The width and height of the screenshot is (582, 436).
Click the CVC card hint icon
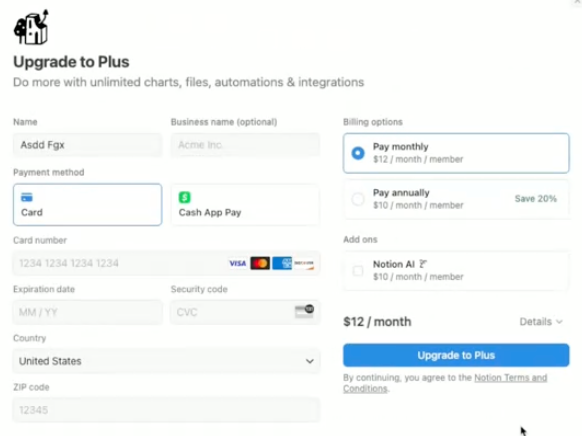(304, 311)
